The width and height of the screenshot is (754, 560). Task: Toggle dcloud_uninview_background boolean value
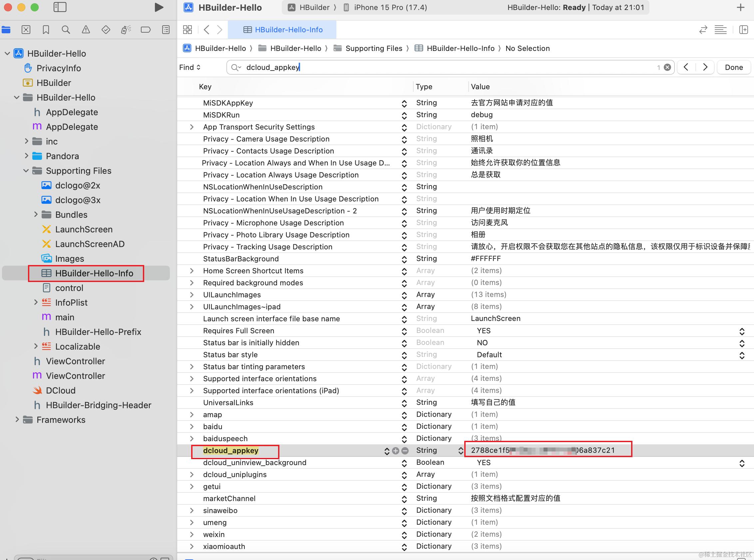click(x=741, y=463)
